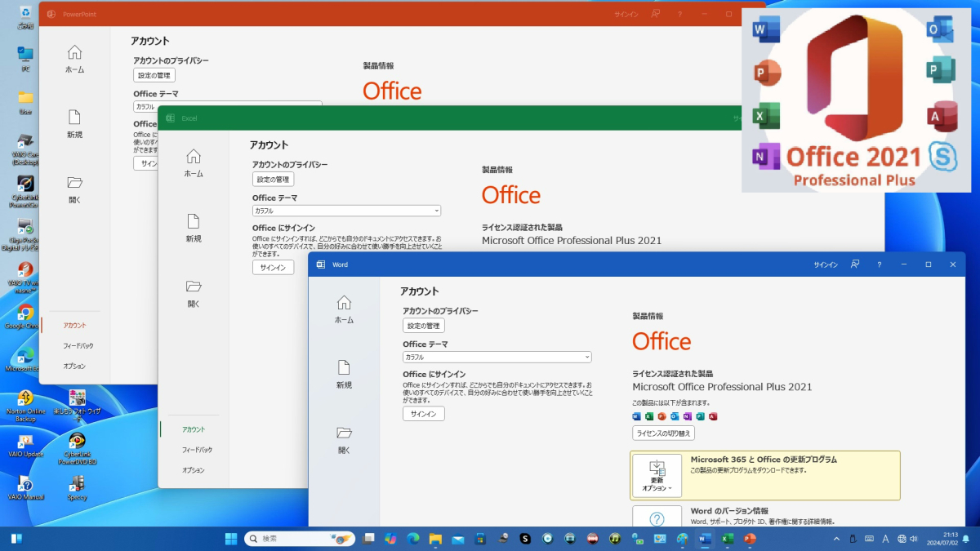Select the User folder desktop icon
Viewport: 980px width, 551px height.
(x=25, y=101)
